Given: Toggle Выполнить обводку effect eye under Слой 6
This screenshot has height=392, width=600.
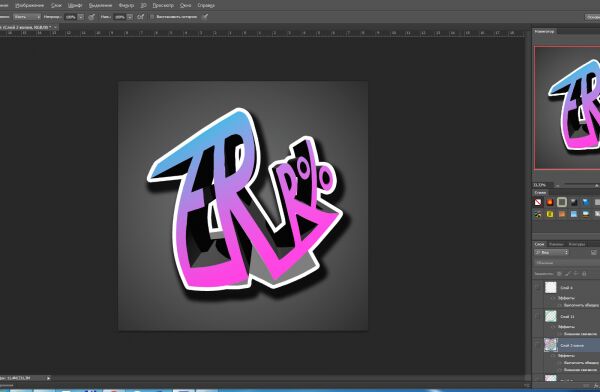Looking at the screenshot, I should [559, 305].
